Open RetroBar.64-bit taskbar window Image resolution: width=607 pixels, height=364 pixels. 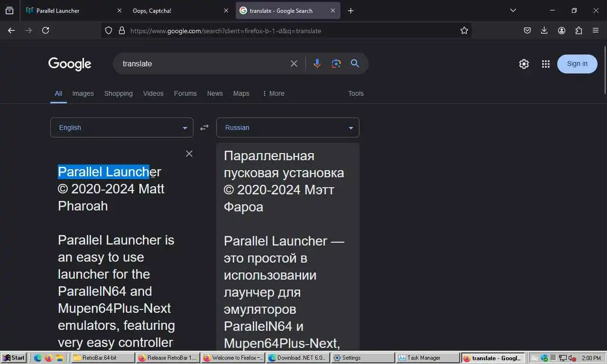[102, 358]
